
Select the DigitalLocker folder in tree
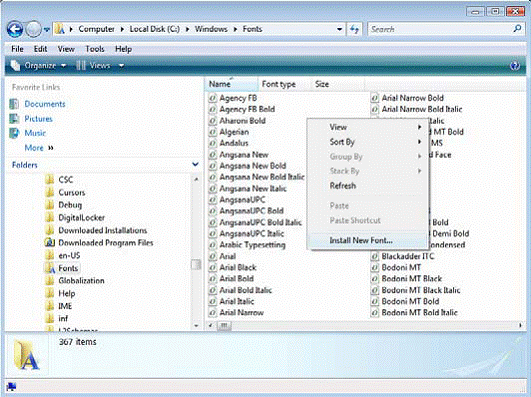[x=81, y=217]
